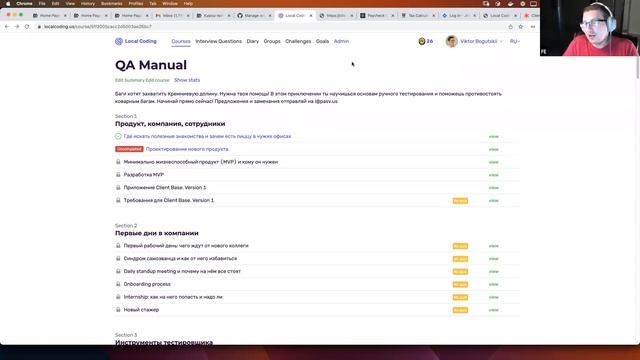This screenshot has width=640, height=360.
Task: Open the Chrome menu in menu bar
Action: pyautogui.click(x=24, y=4)
